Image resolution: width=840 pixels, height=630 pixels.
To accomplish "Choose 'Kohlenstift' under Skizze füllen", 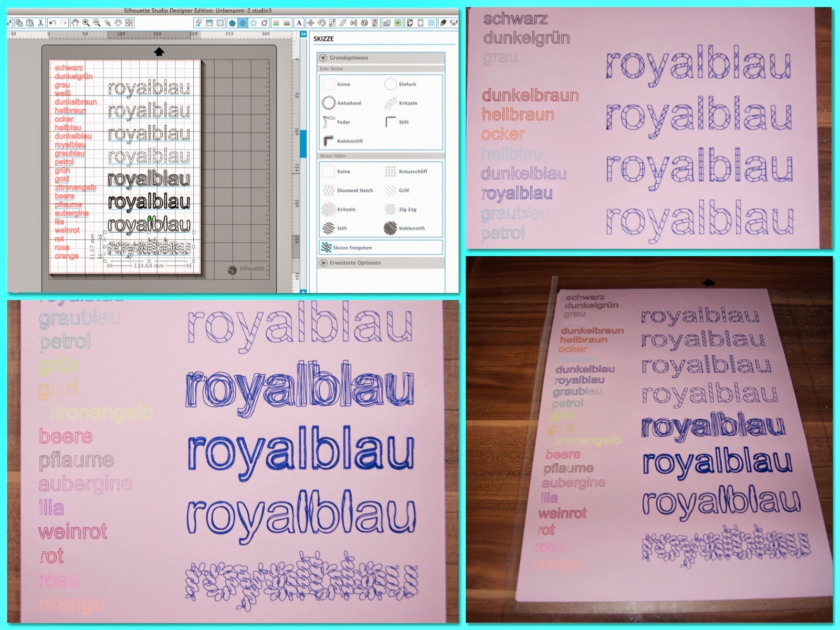I will click(x=405, y=228).
